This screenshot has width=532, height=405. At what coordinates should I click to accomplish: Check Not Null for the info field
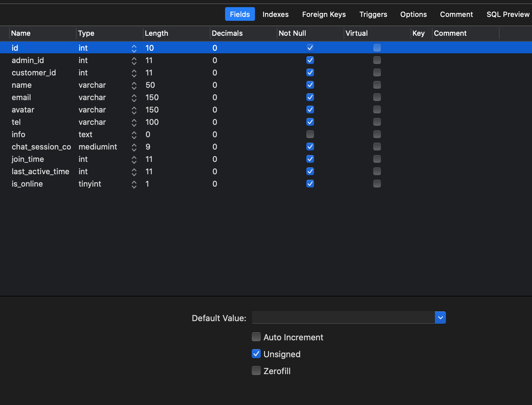click(310, 134)
